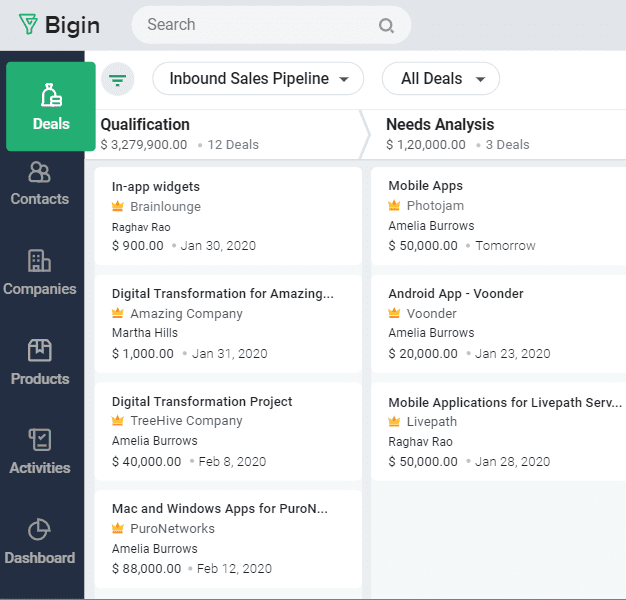
Task: Select the Needs Analysis stage header
Action: coord(440,125)
